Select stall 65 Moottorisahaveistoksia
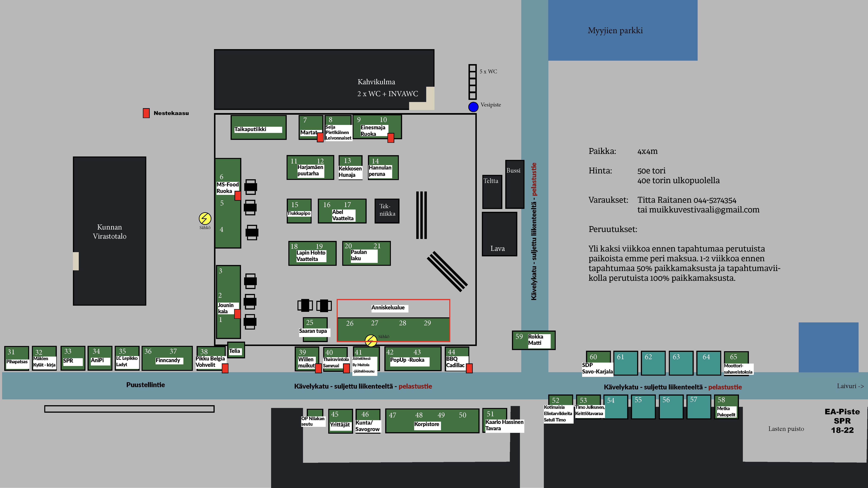 (x=738, y=363)
